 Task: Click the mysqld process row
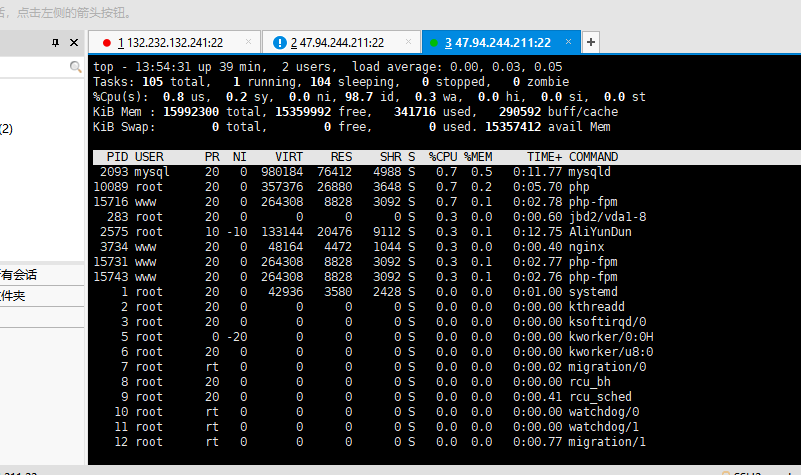352,172
